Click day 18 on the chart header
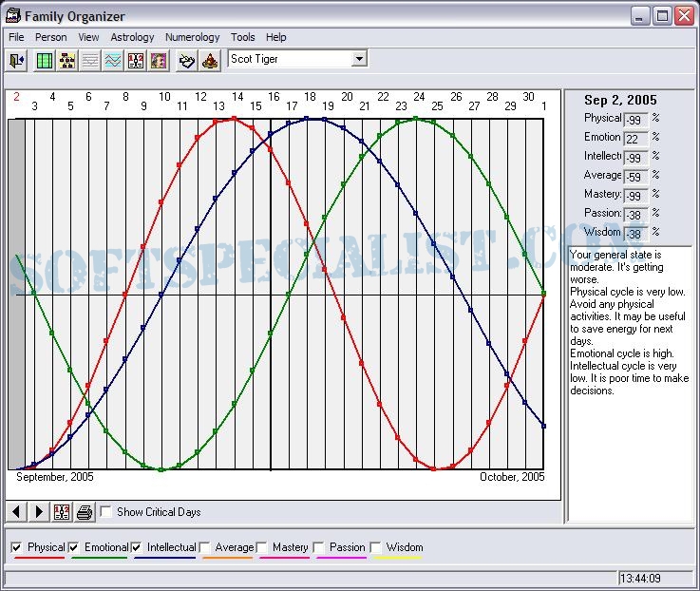 coord(310,97)
